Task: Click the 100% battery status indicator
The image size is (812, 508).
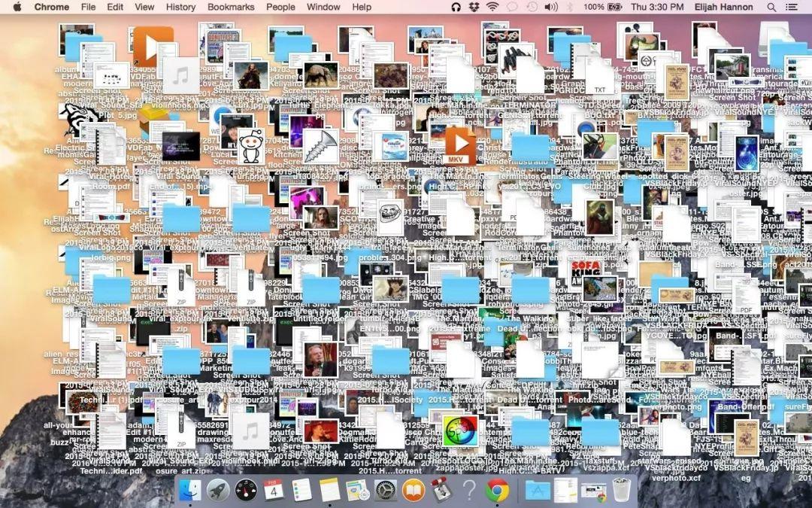Action: (x=602, y=7)
